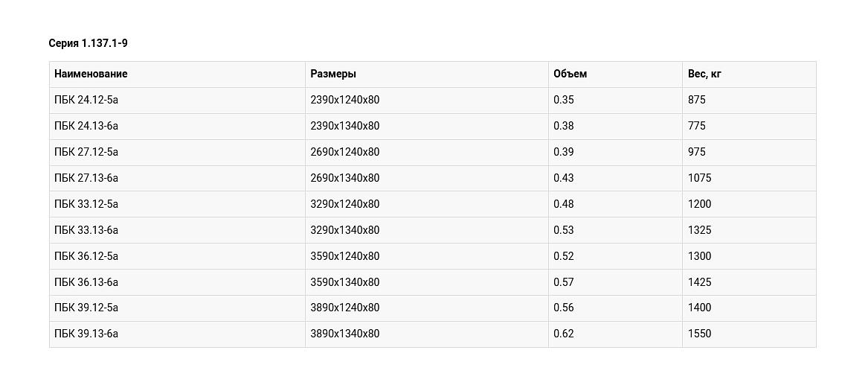The image size is (868, 388).
Task: Select the '3590x1240x80' dimensions cell
Action: [x=345, y=256]
